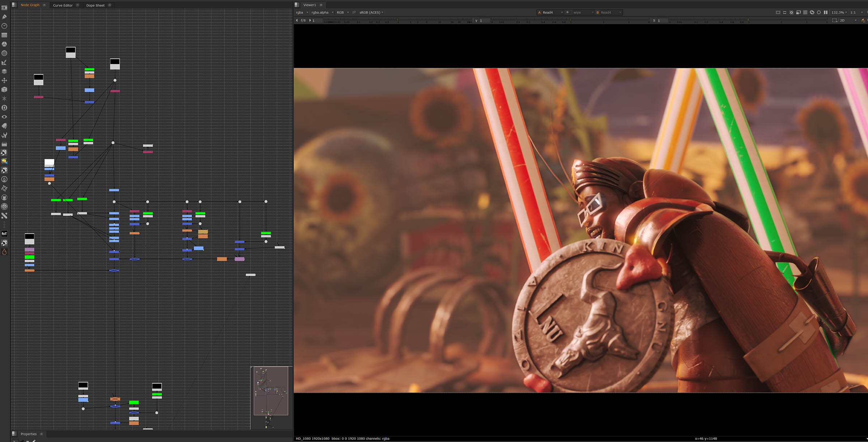Open the Draw nodes toolbar menu
This screenshot has width=868, height=442.
(x=4, y=17)
